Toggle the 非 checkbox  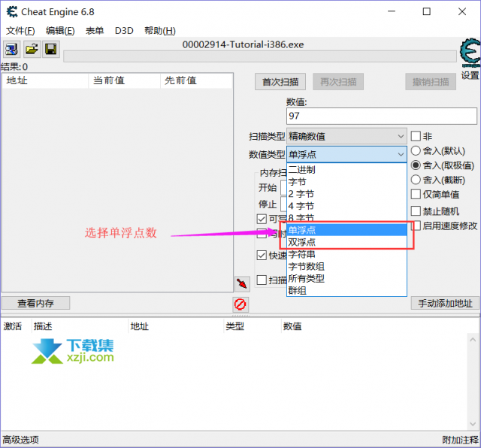tap(416, 136)
